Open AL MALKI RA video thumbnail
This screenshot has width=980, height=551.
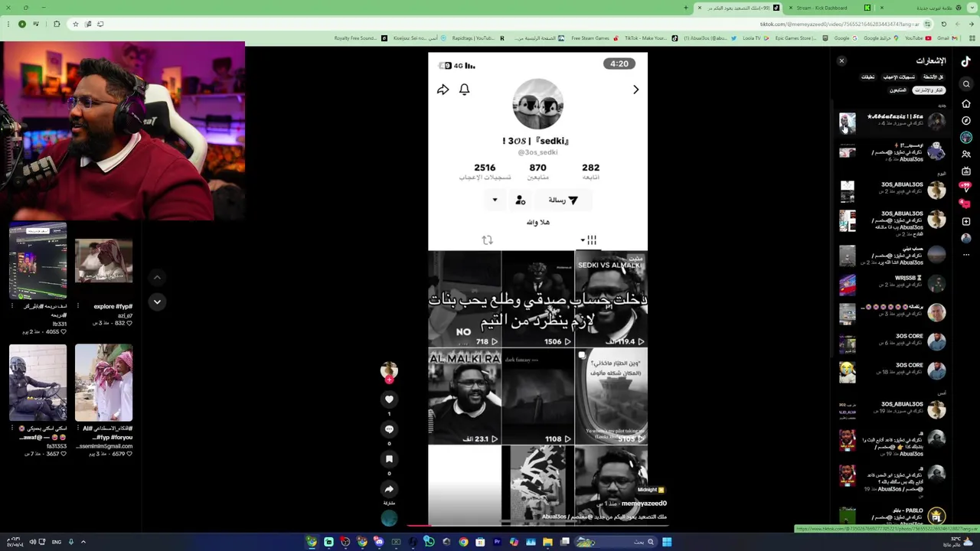(465, 397)
